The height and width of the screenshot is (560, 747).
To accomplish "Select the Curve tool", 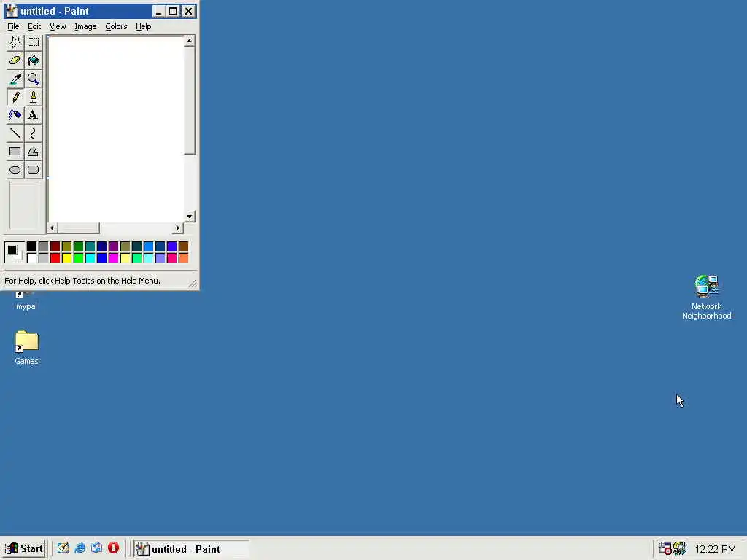I will 33,133.
